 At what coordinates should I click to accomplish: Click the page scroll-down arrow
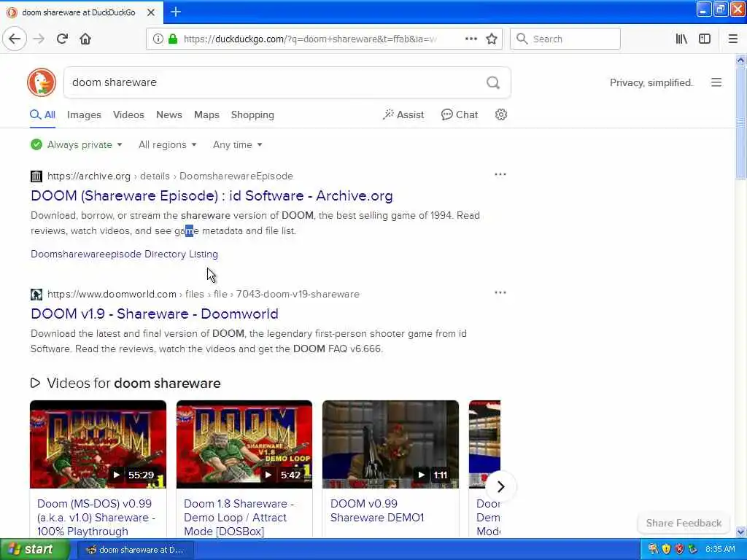click(740, 532)
